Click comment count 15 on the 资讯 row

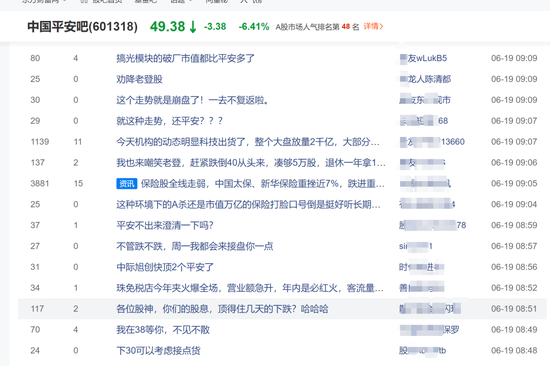click(x=78, y=184)
